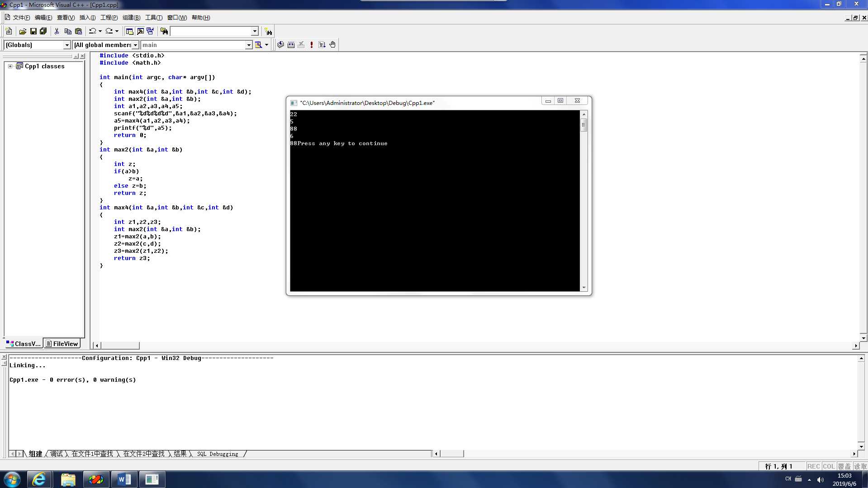Toggle the Output window icon
This screenshot has height=488, width=868.
(x=140, y=31)
